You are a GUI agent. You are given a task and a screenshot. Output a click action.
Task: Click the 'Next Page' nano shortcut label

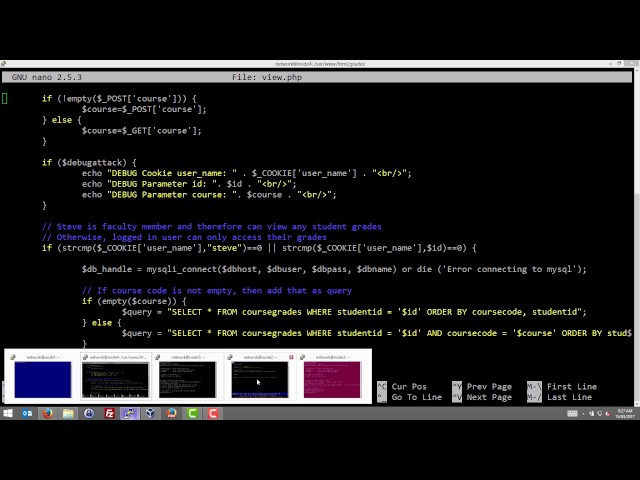tap(489, 397)
